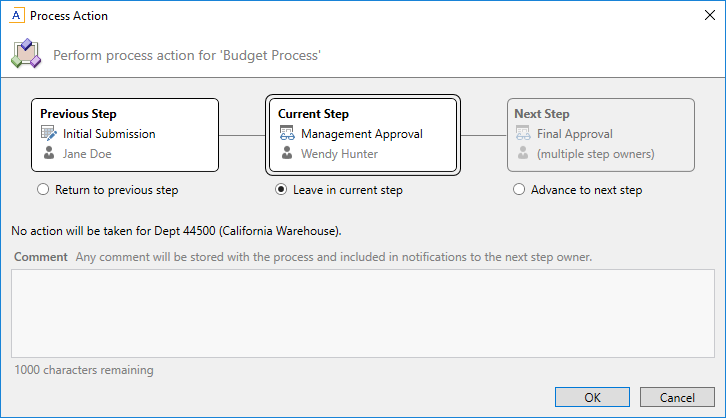Click the Initial Submission step icon
The height and width of the screenshot is (418, 726).
coord(50,134)
